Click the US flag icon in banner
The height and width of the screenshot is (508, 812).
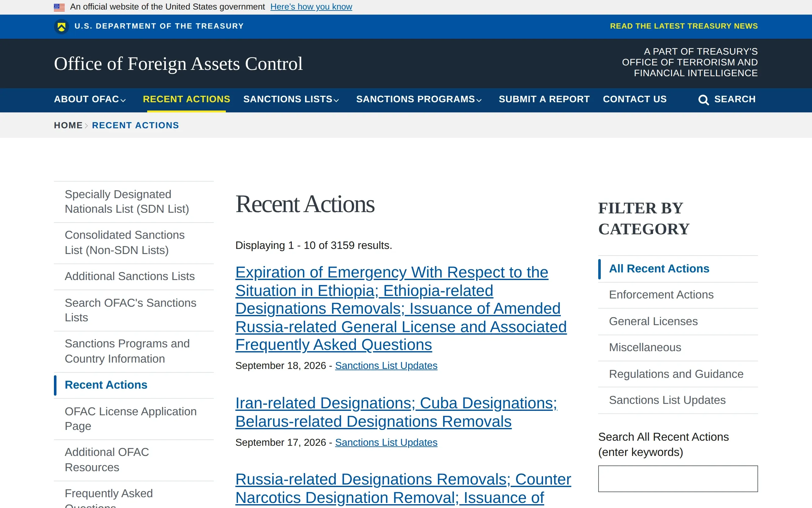[59, 7]
